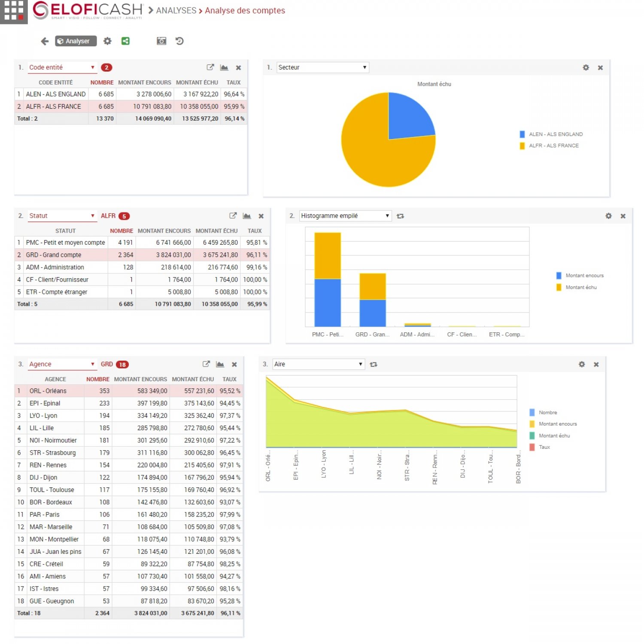This screenshot has width=644, height=644.
Task: Close the histogram chart panel
Action: pyautogui.click(x=623, y=216)
